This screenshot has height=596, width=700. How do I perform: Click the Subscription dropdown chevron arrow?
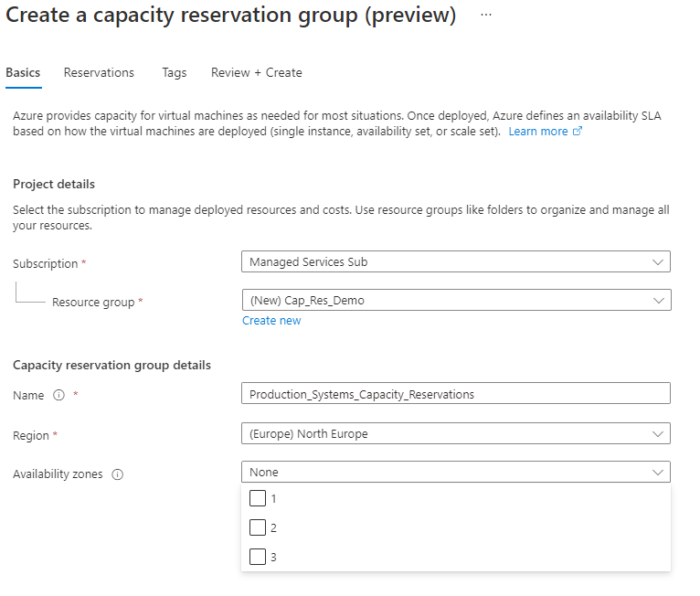click(x=657, y=261)
